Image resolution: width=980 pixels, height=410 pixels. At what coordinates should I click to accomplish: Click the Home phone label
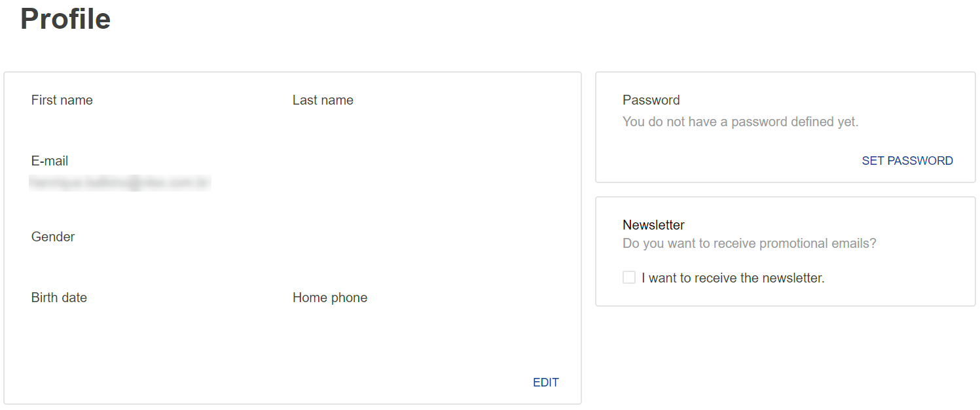point(330,298)
